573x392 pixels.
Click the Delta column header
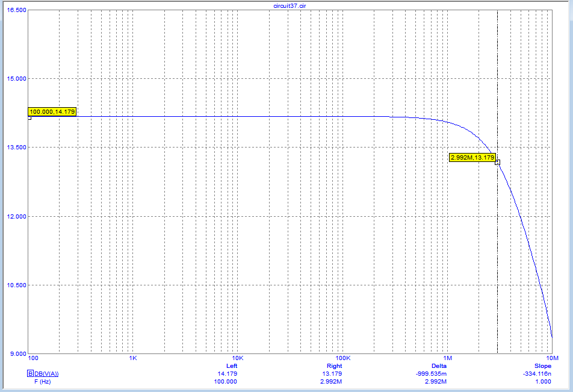tap(439, 366)
